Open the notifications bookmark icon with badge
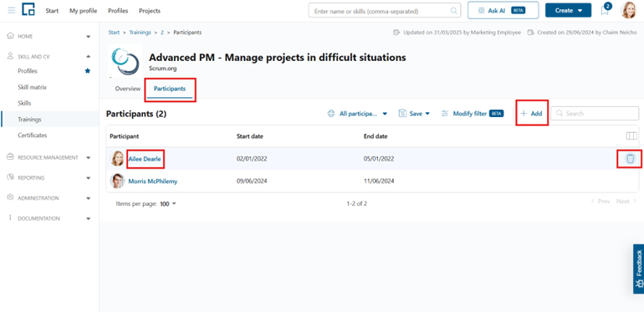Viewport: 644px width, 312px height. (x=605, y=10)
